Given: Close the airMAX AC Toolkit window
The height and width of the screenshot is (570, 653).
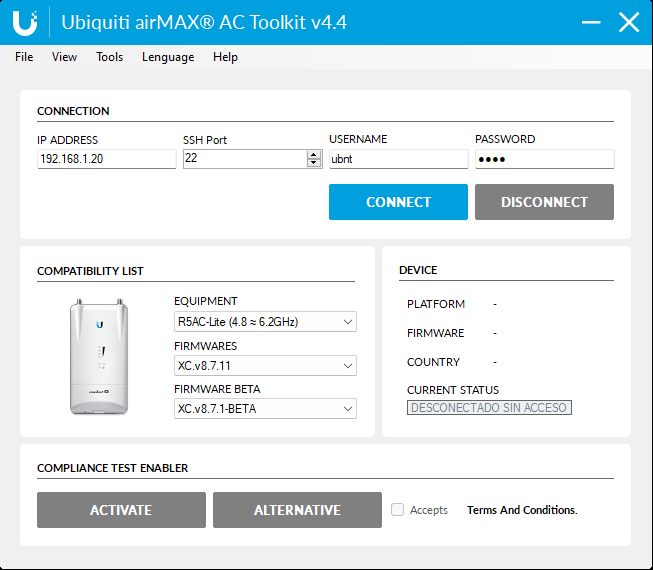Looking at the screenshot, I should [x=629, y=22].
